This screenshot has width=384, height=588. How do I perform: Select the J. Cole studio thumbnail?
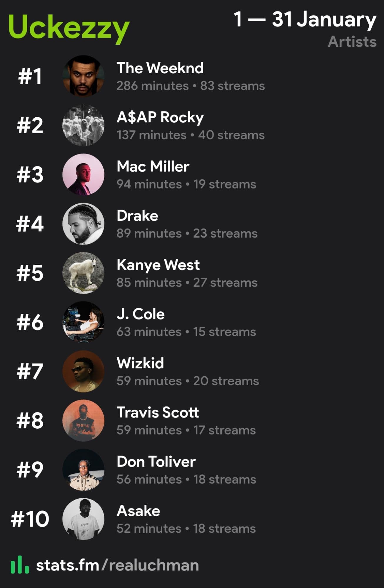coord(83,322)
